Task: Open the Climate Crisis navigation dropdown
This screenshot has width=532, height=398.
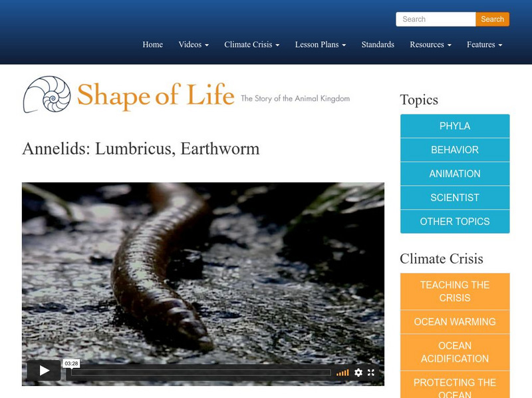Action: pyautogui.click(x=250, y=45)
